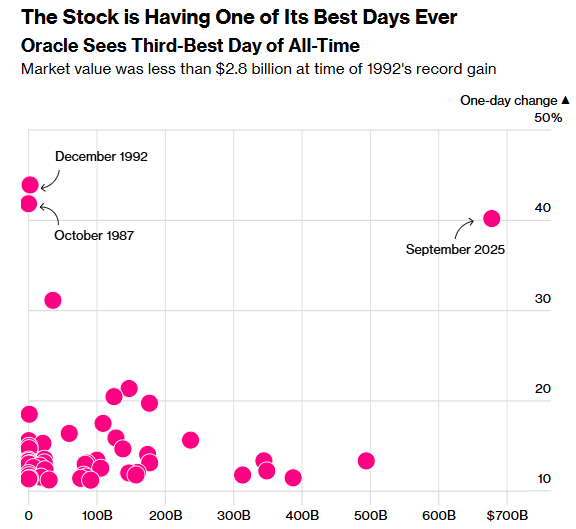Viewport: 576px width, 529px height.
Task: Click the September 2025 annotation label
Action: tap(455, 249)
